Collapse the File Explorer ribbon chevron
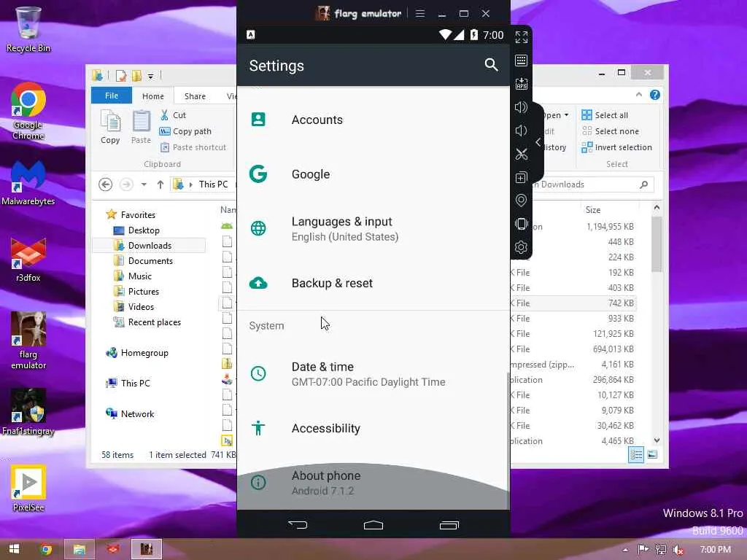The height and width of the screenshot is (560, 747). click(639, 95)
